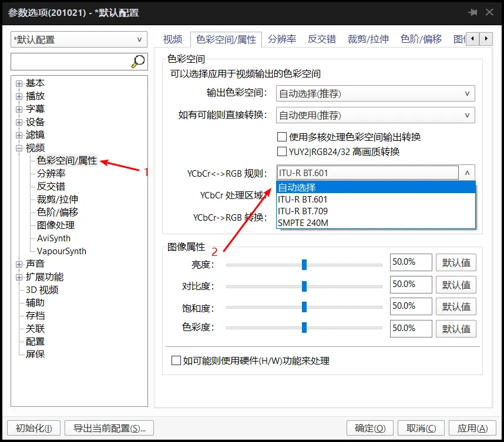Click the 应用(A) button

coord(473,428)
